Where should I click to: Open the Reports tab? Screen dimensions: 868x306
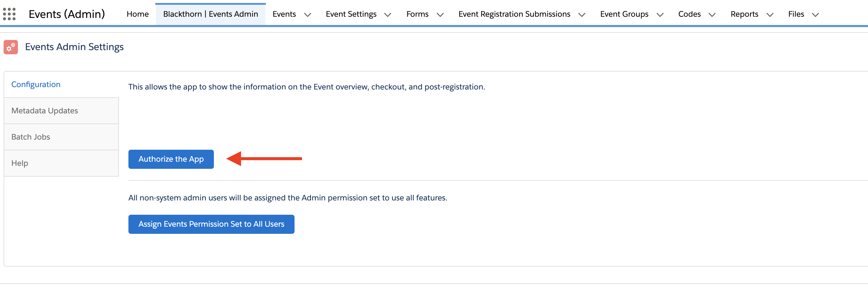pyautogui.click(x=744, y=14)
